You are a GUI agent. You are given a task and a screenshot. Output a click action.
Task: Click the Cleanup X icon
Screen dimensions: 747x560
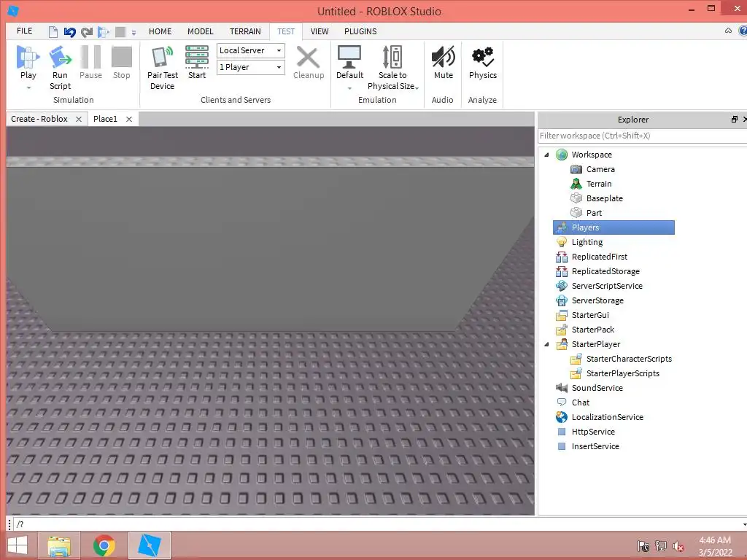click(309, 57)
